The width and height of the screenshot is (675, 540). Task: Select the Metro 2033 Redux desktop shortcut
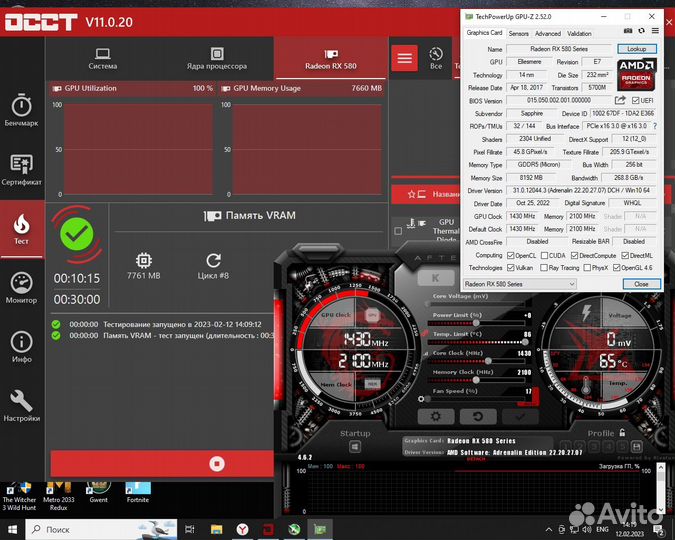pyautogui.click(x=59, y=496)
